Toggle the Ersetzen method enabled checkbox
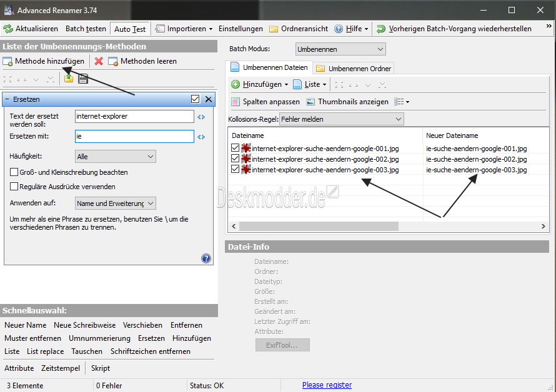 [x=195, y=99]
